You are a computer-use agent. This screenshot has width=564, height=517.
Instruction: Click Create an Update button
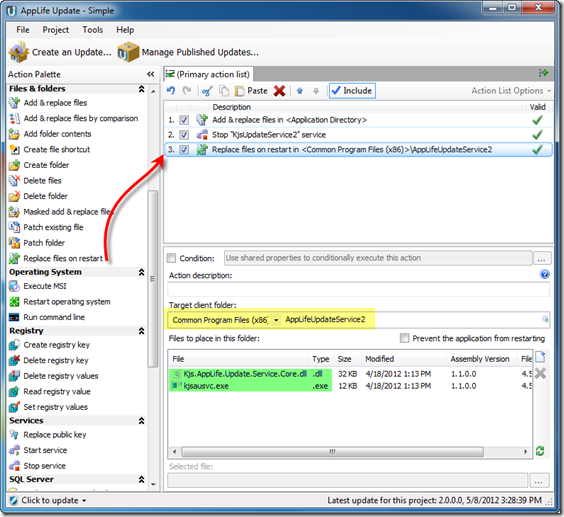coord(60,52)
